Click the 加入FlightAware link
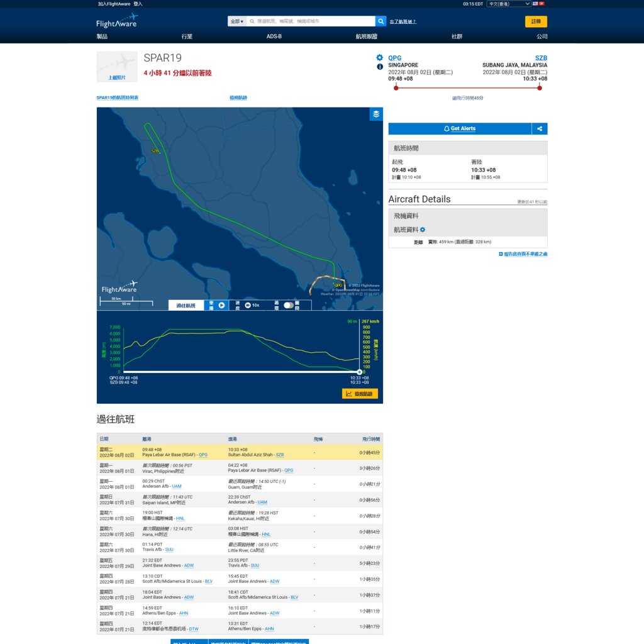The width and height of the screenshot is (644, 644). pyautogui.click(x=114, y=4)
